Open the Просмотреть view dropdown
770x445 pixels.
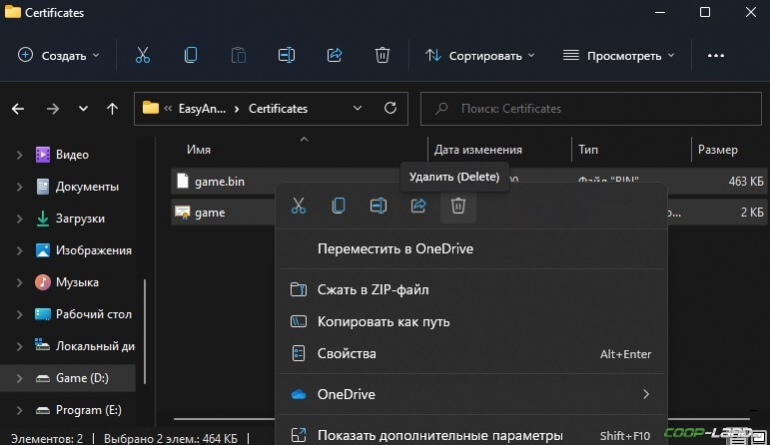[618, 55]
